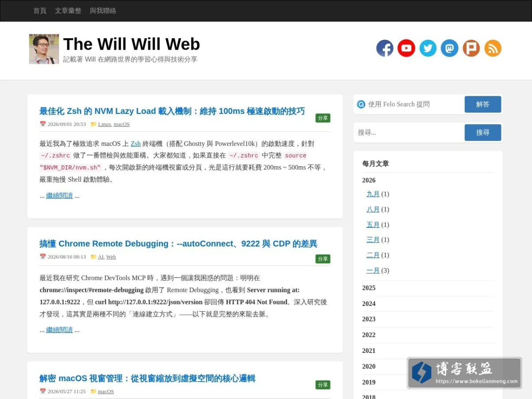Click calendar icon beside 2026/09/01 20:53

tap(43, 124)
